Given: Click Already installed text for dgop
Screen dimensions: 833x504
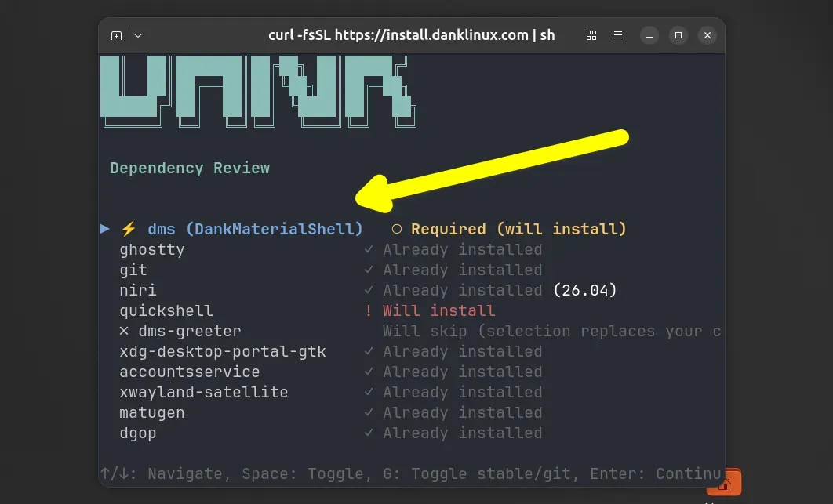Looking at the screenshot, I should coord(462,433).
